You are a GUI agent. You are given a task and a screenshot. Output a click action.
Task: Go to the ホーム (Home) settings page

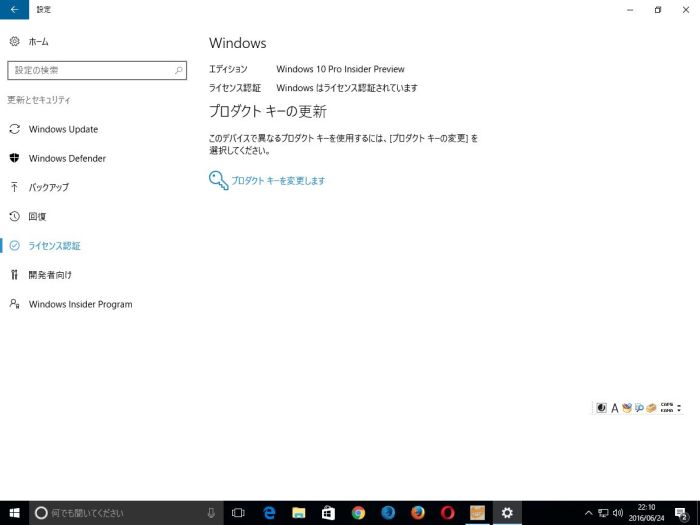click(x=38, y=42)
